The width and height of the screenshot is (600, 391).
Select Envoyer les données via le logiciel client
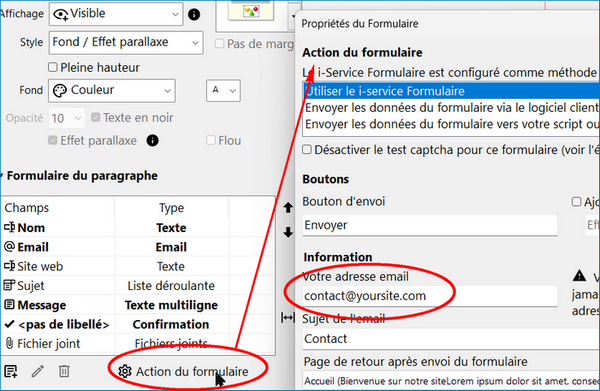pyautogui.click(x=452, y=108)
